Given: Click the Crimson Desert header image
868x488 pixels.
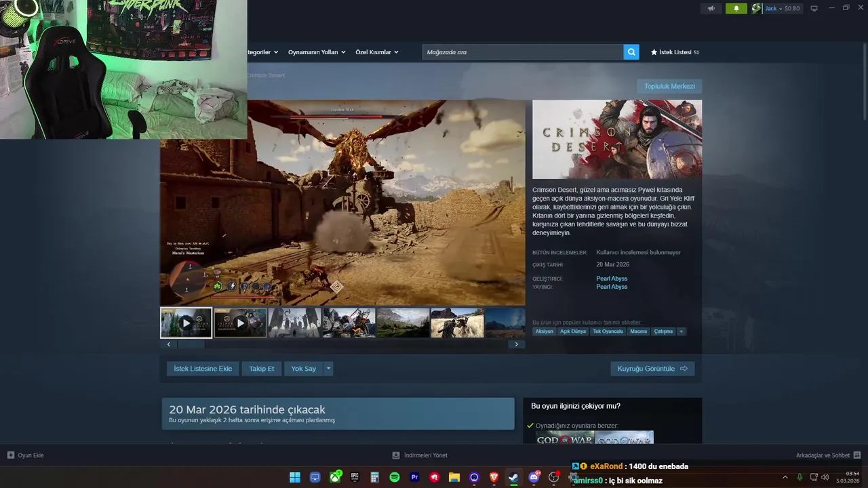Looking at the screenshot, I should pyautogui.click(x=617, y=140).
